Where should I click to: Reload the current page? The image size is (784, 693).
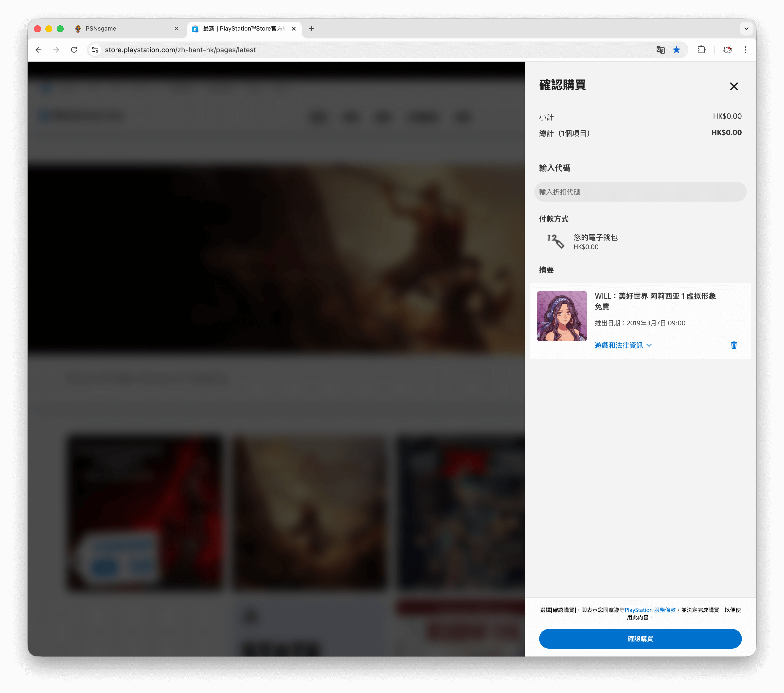coord(74,50)
